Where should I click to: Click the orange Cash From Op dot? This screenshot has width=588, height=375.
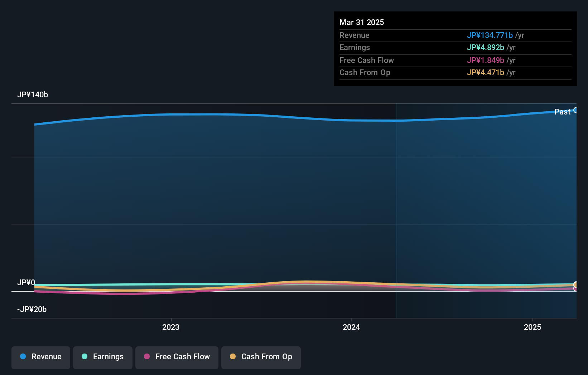point(233,356)
